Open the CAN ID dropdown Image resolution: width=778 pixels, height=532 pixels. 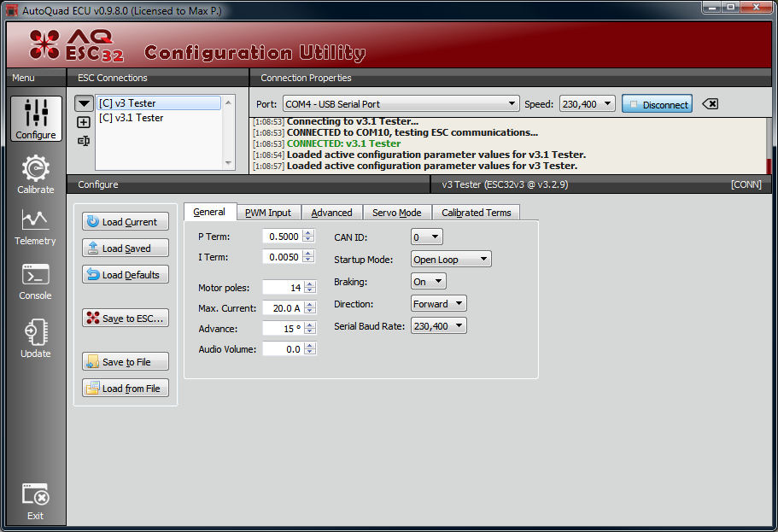[x=427, y=237]
